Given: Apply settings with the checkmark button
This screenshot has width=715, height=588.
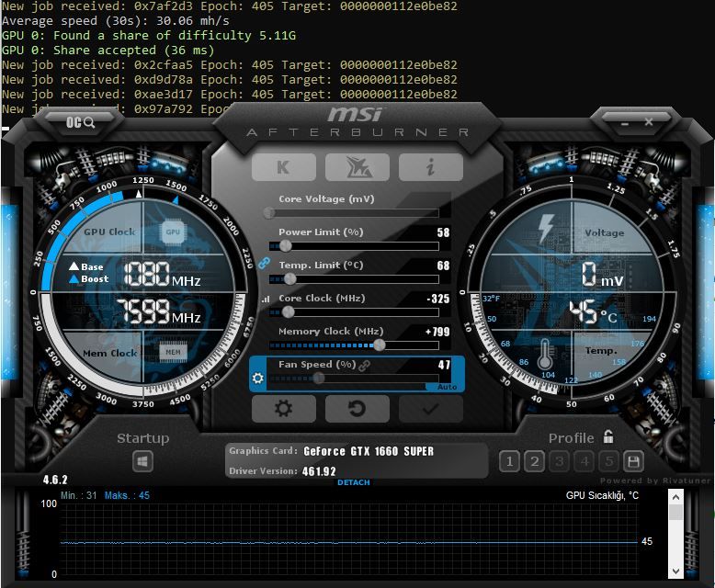Looking at the screenshot, I should pos(430,409).
